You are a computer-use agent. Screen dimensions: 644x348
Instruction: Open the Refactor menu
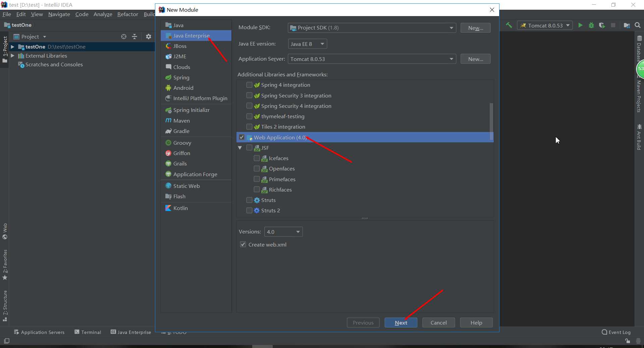(x=127, y=14)
